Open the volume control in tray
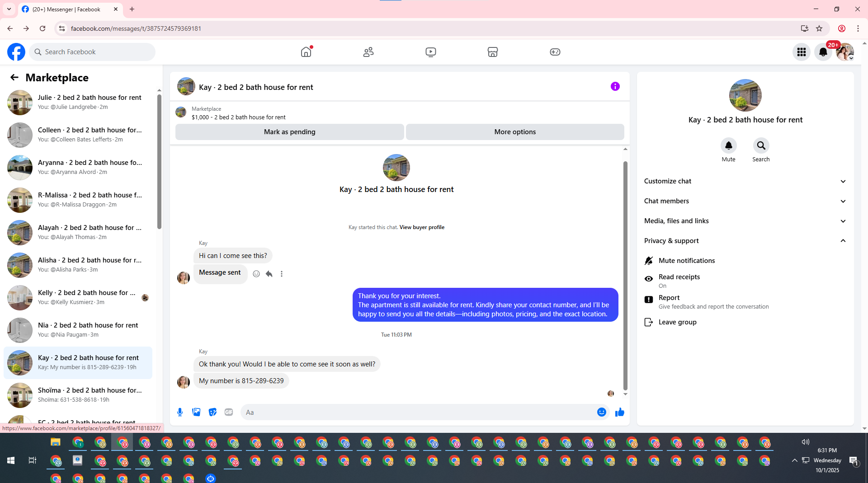The width and height of the screenshot is (868, 483). click(806, 442)
